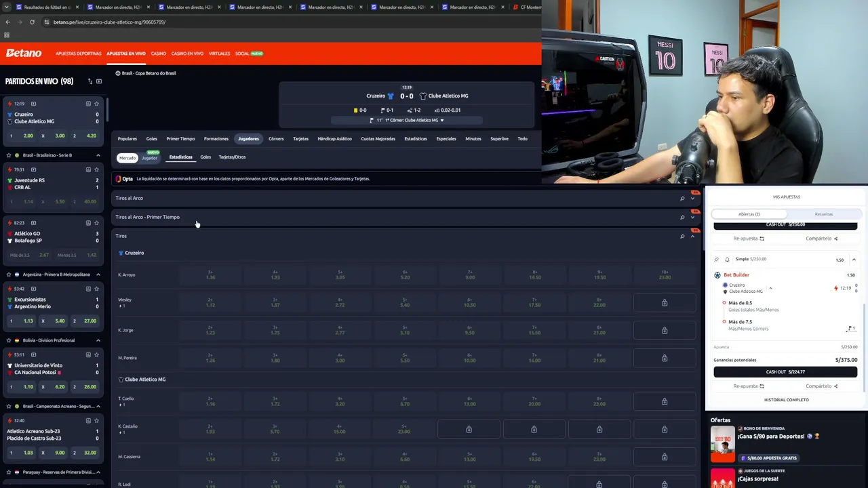Collapse the Brasil - Brasileirao - Serie B league
This screenshot has width=868, height=488.
[x=98, y=155]
